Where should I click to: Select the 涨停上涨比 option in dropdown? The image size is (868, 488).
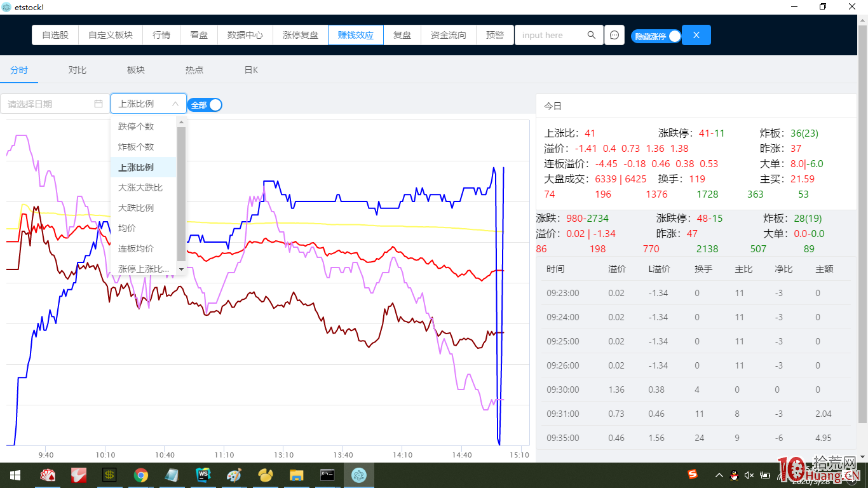tap(144, 269)
